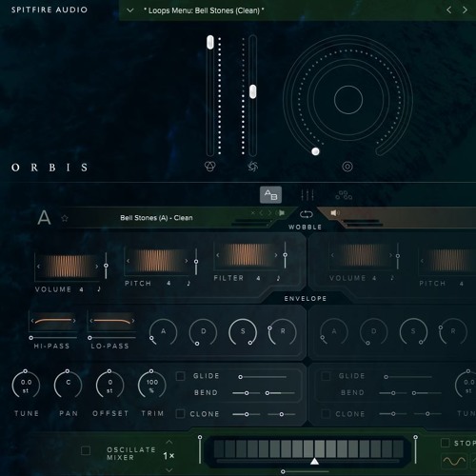Image resolution: width=476 pixels, height=476 pixels.
Task: Increase oscillate rate with the up chevron
Action: click(x=169, y=442)
